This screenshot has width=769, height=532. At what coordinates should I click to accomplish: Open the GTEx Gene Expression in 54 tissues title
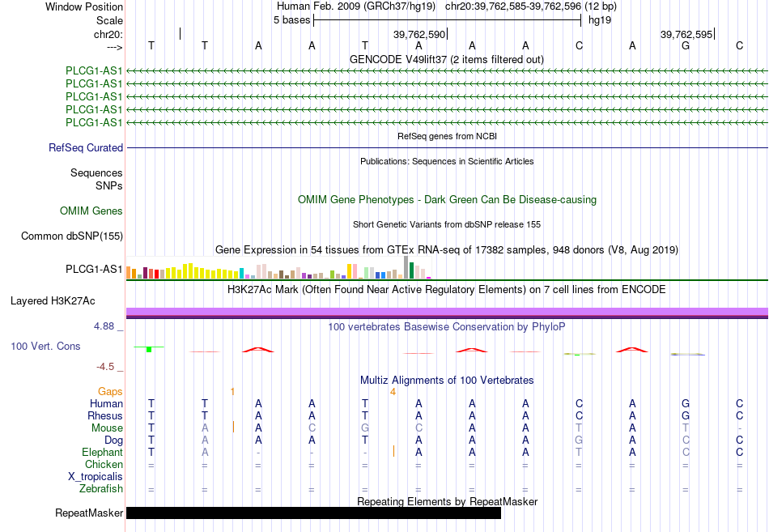pos(447,249)
